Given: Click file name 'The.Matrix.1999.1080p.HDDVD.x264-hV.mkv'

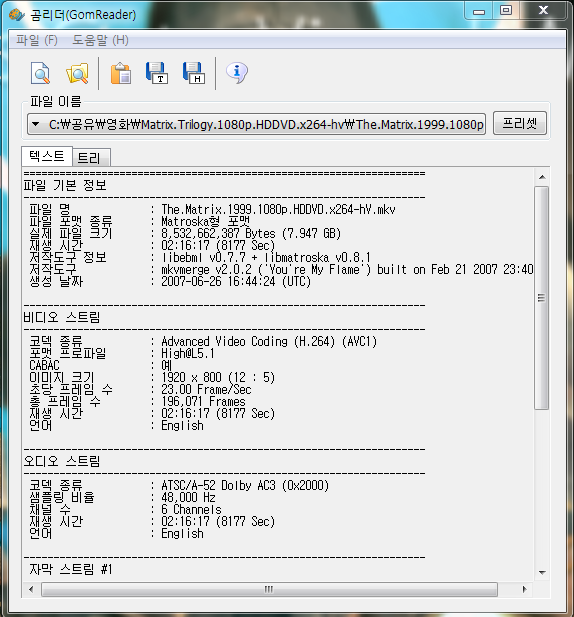Looking at the screenshot, I should point(278,209).
